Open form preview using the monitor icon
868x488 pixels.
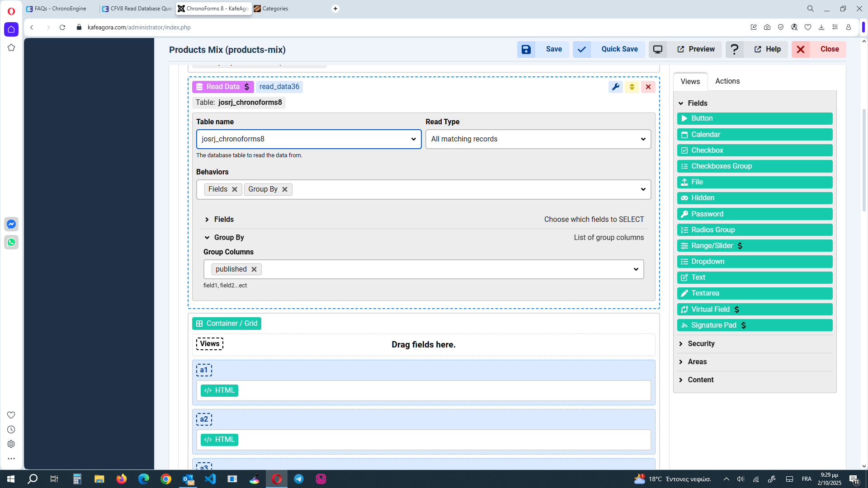(x=658, y=49)
